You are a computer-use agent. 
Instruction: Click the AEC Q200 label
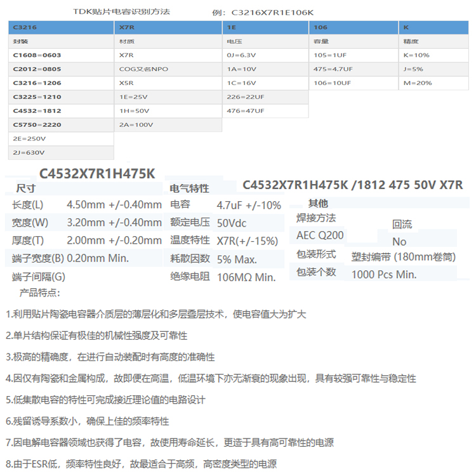pyautogui.click(x=320, y=235)
